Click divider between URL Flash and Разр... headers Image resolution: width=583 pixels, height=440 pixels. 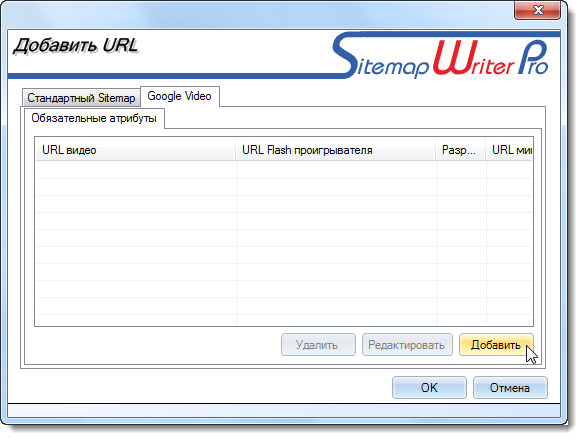(435, 150)
